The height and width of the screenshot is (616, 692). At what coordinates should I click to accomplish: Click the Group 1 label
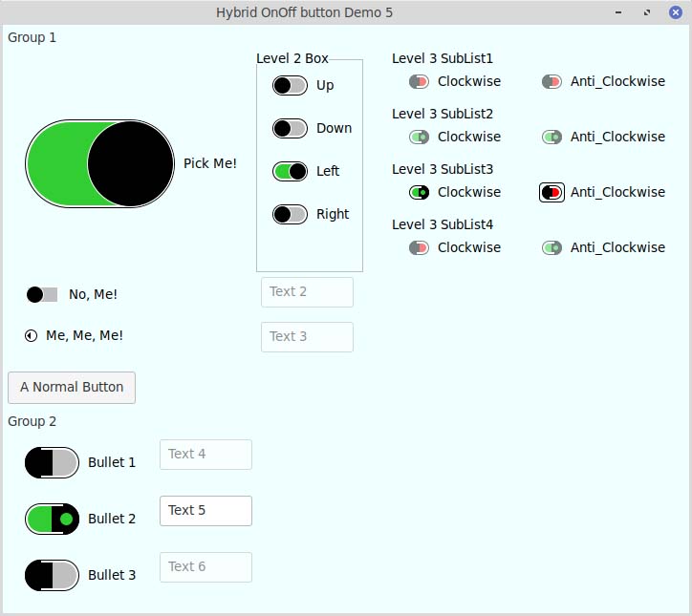coord(32,37)
